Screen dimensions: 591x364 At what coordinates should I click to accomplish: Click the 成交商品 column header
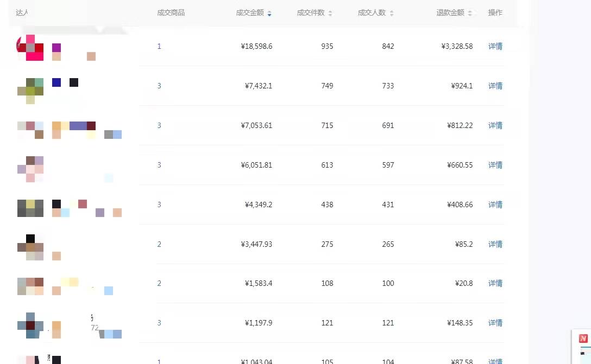171,13
